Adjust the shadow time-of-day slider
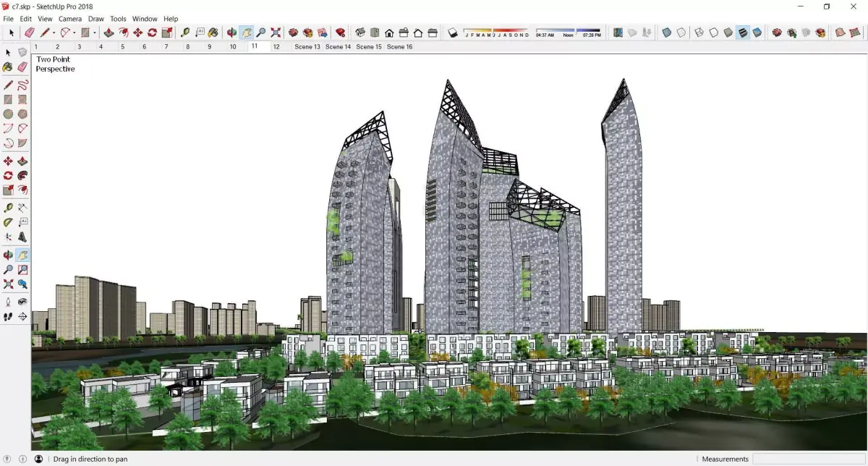 (569, 32)
